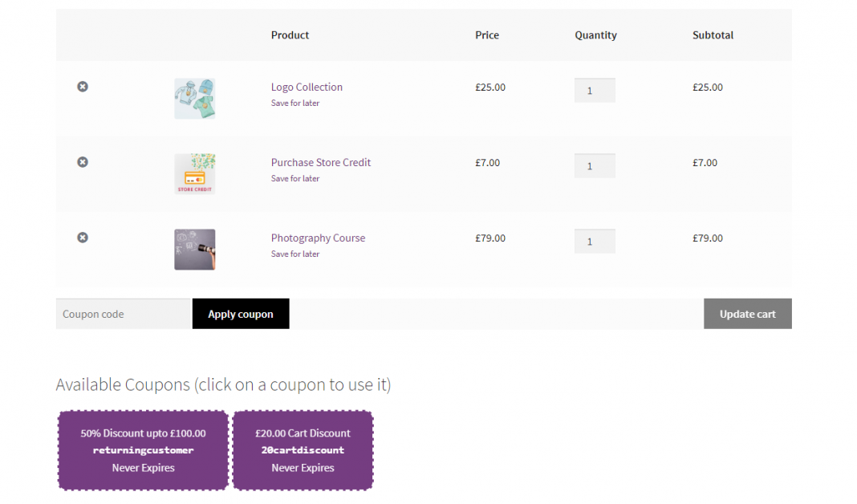Click the Logo Collection product thumbnail
This screenshot has height=504, width=857.
coord(194,98)
